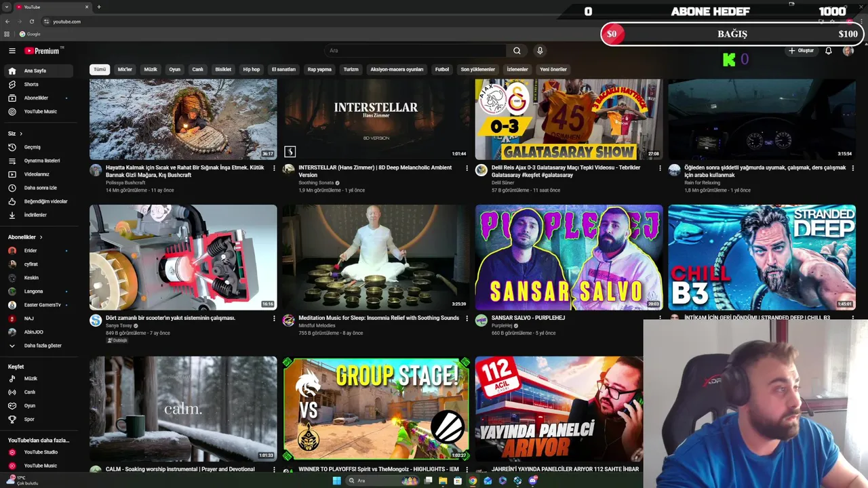Image resolution: width=868 pixels, height=488 pixels.
Task: Open more options for Galatasaray video
Action: coord(660,168)
